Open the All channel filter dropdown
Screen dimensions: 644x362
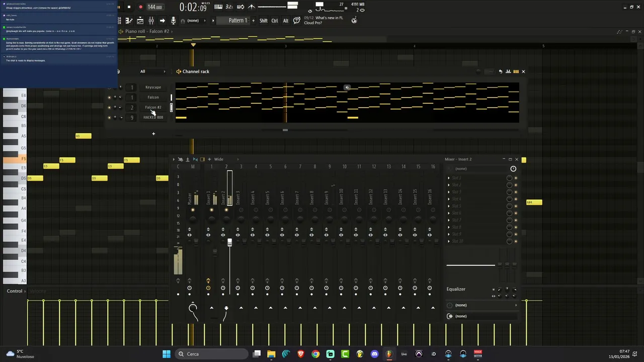pos(152,71)
